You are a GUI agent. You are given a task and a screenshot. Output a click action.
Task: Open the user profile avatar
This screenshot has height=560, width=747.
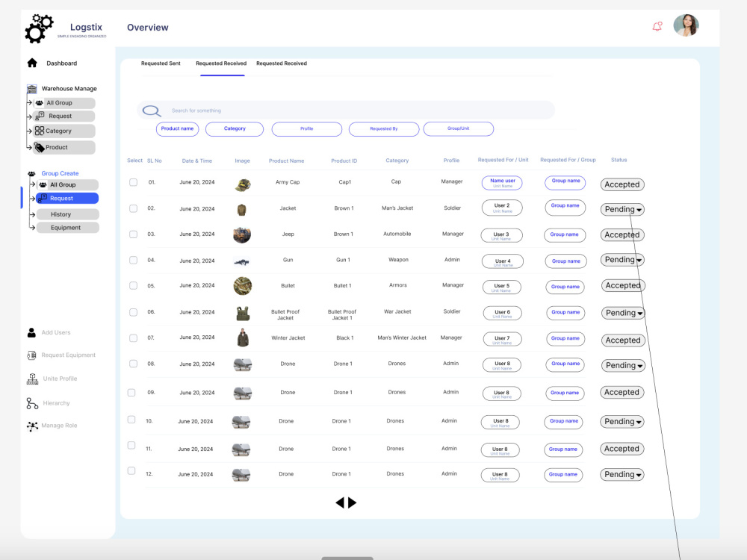point(686,25)
